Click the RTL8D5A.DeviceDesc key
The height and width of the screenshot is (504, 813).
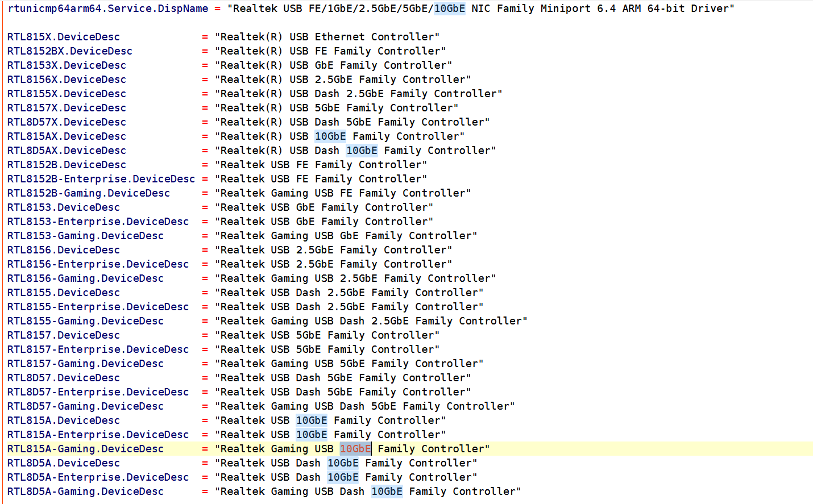(x=64, y=463)
